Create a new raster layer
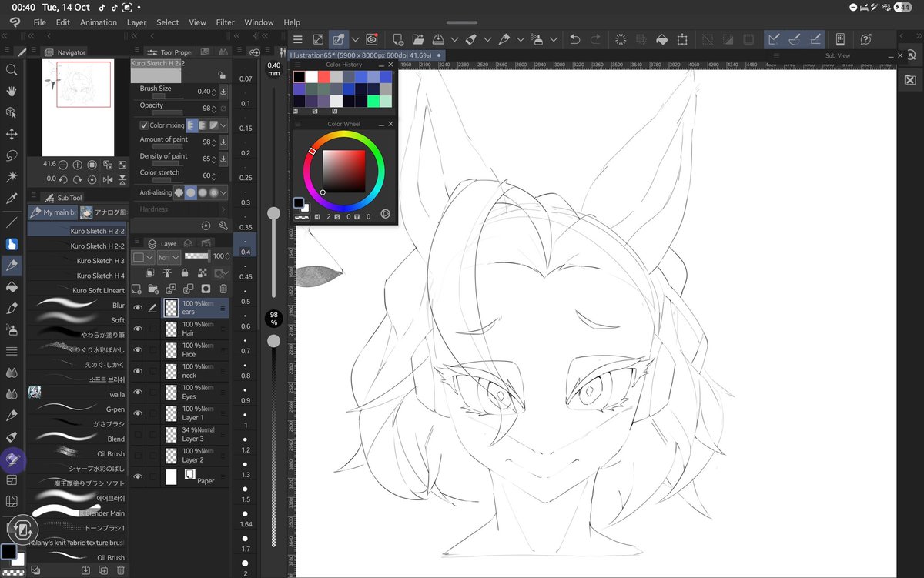Screen dimensions: 924x578 coord(136,289)
